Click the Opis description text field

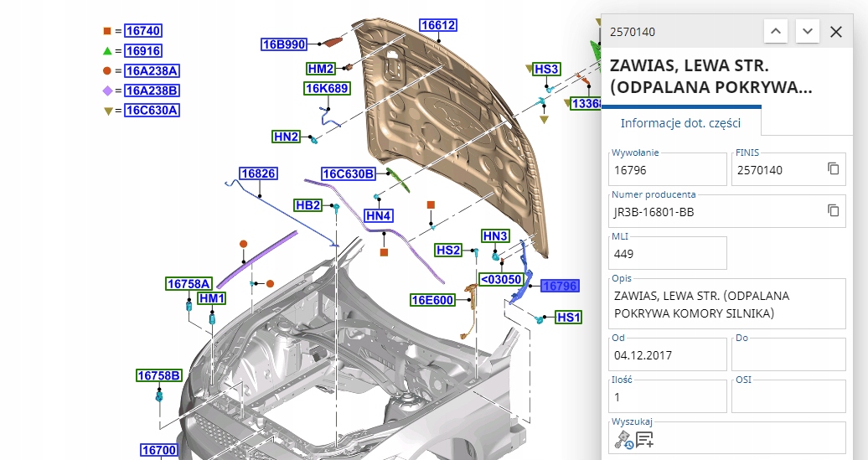(x=727, y=304)
